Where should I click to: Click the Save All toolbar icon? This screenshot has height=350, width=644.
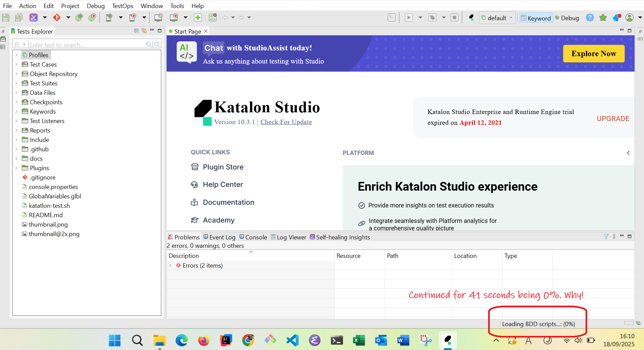pyautogui.click(x=19, y=17)
